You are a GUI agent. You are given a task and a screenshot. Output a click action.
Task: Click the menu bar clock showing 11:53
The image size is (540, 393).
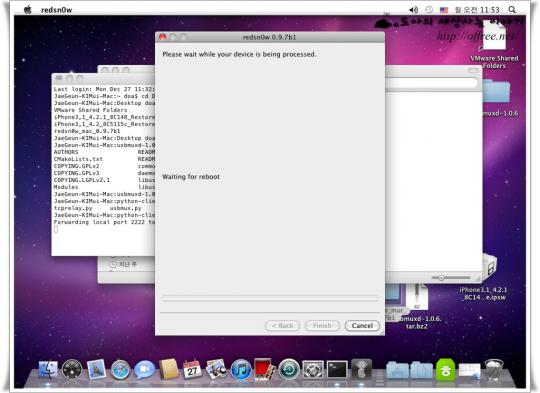[x=477, y=10]
